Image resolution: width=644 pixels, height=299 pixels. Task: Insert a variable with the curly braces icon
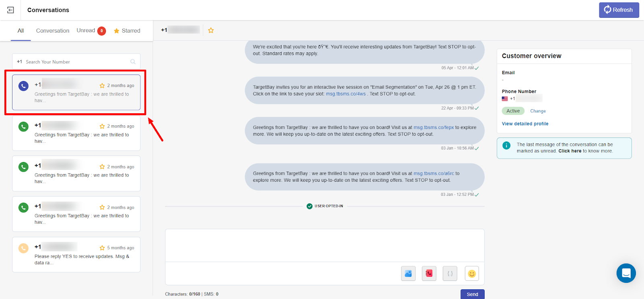(450, 274)
